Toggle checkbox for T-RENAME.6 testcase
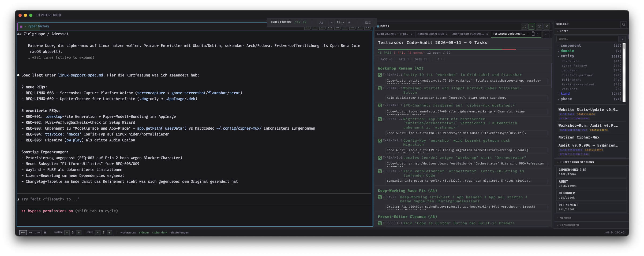Image resolution: width=644 pixels, height=256 pixels. click(380, 158)
